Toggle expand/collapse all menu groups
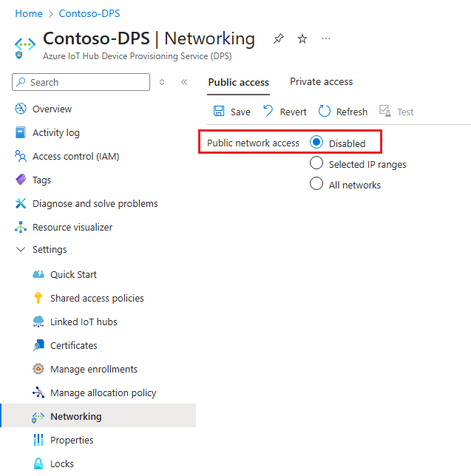 pos(162,82)
